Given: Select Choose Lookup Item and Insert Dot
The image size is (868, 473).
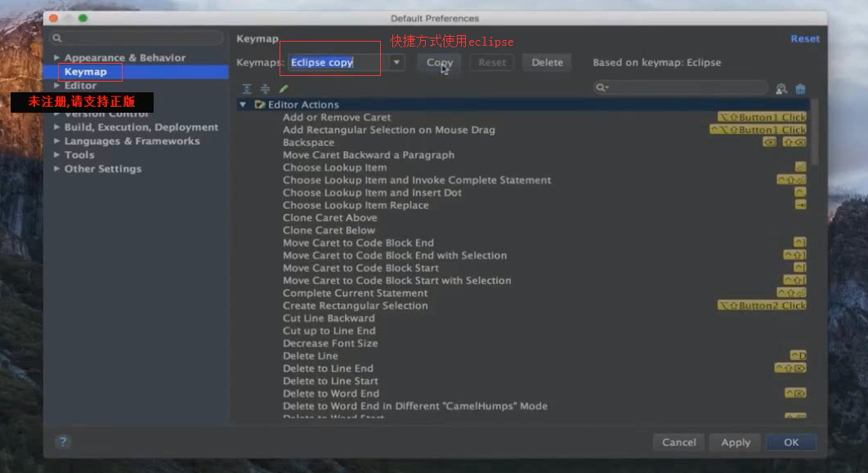Looking at the screenshot, I should 372,193.
